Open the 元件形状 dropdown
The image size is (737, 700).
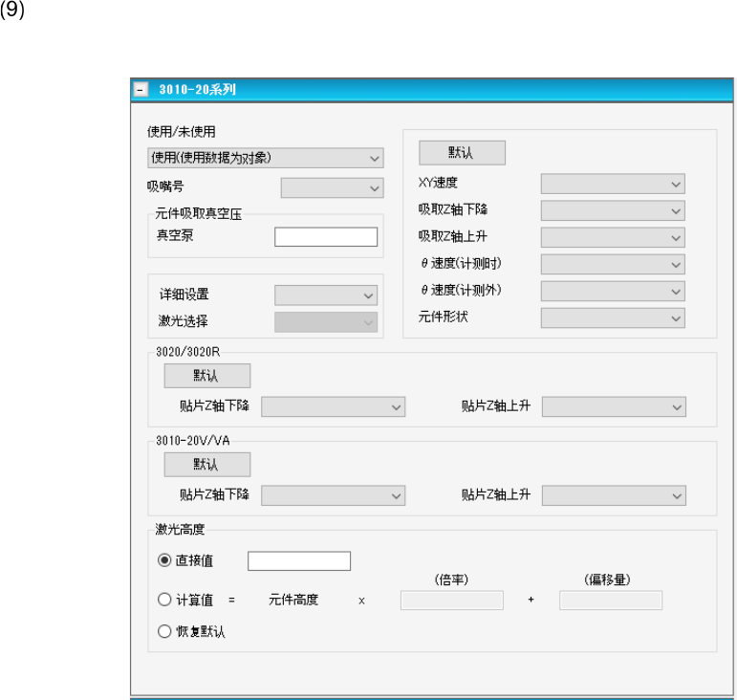(x=613, y=318)
